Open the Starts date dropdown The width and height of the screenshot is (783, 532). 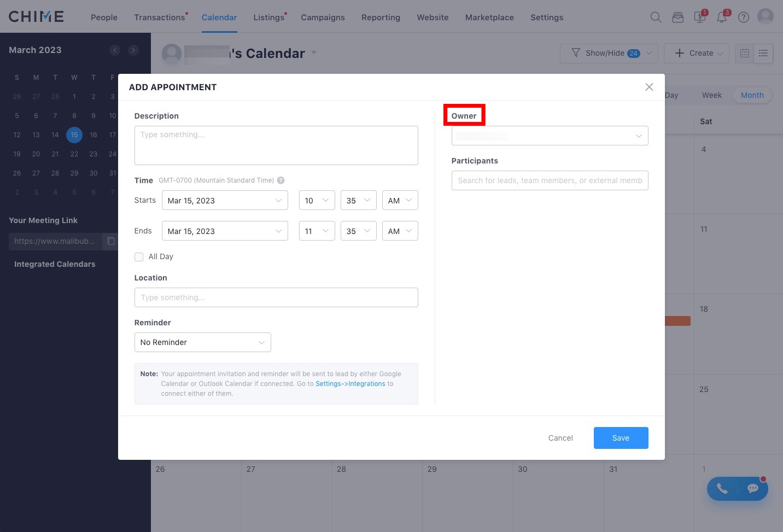coord(225,201)
